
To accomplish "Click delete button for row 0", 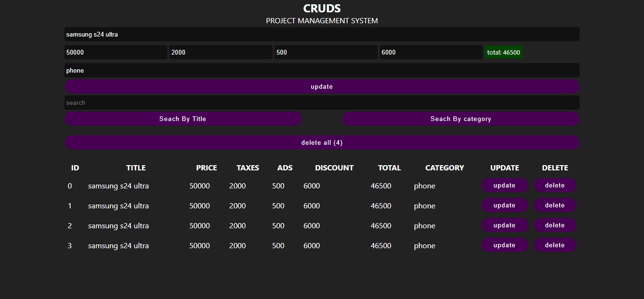I will tap(555, 185).
